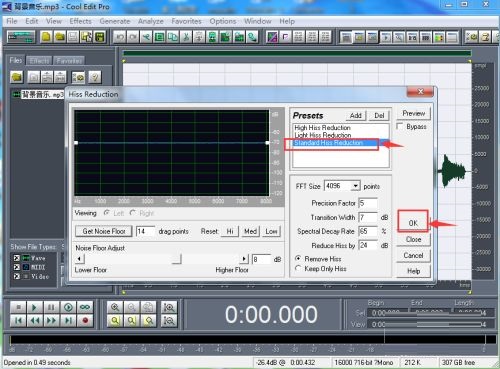
Task: Start playback with the Play button
Action: [34, 307]
